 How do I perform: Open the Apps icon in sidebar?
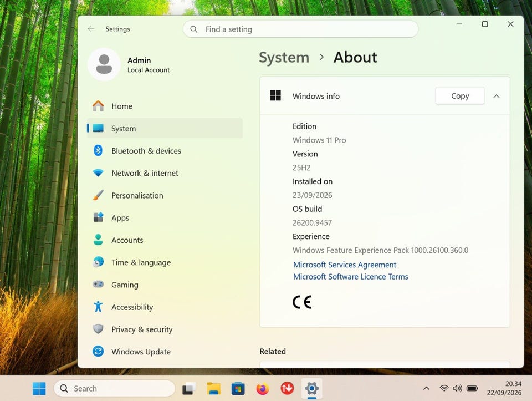pos(98,217)
